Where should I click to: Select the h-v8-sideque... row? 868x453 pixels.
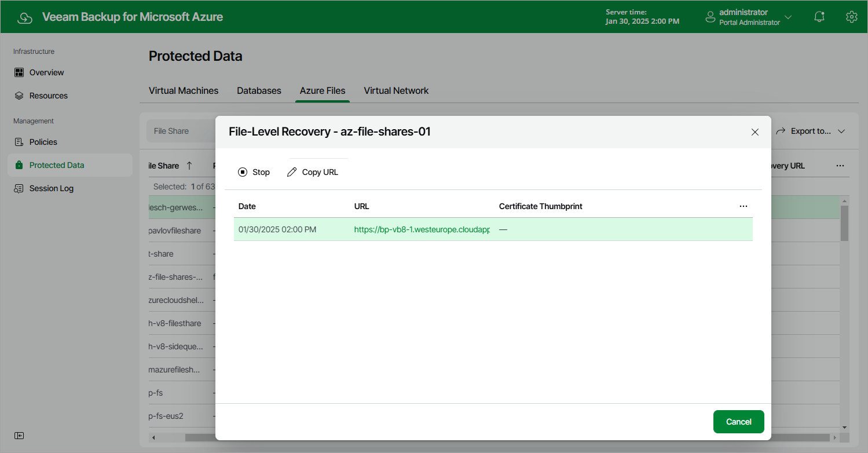point(176,346)
